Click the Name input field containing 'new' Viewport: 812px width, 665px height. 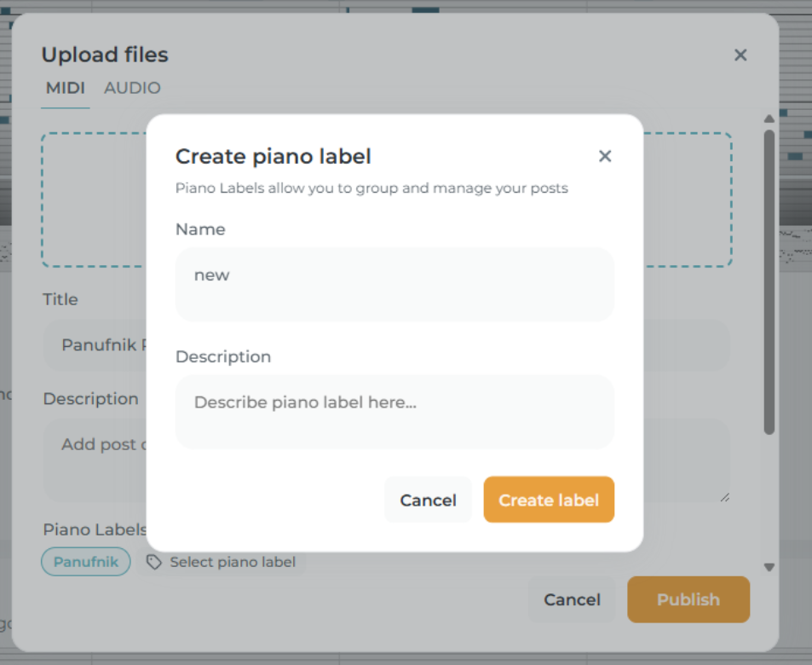[394, 285]
